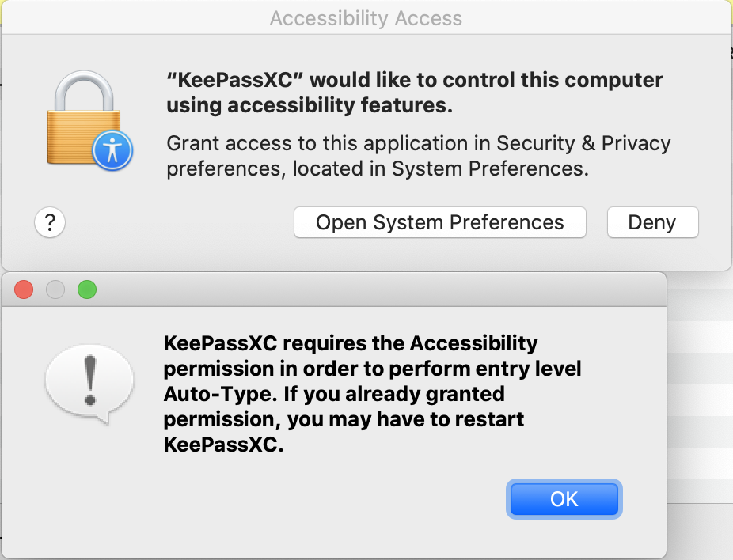Click the blue accessibility figure badge on the padlock

[x=111, y=150]
